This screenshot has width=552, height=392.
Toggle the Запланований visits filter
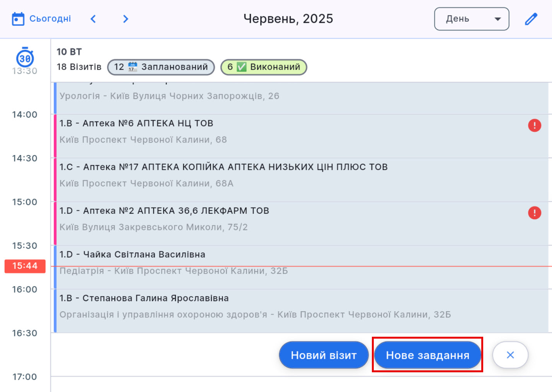[x=161, y=66]
